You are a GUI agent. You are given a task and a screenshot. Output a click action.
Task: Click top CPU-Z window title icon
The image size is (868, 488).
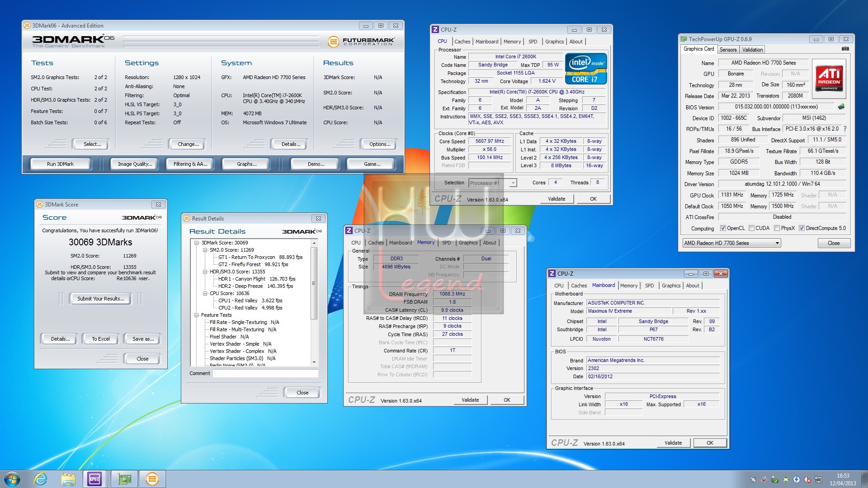pos(436,29)
